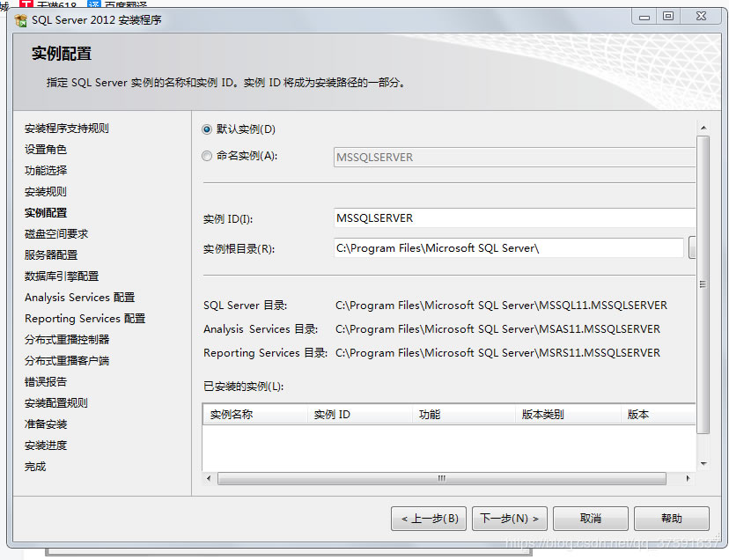The height and width of the screenshot is (560, 729).
Task: Click the 功能 column header
Action: coord(462,414)
